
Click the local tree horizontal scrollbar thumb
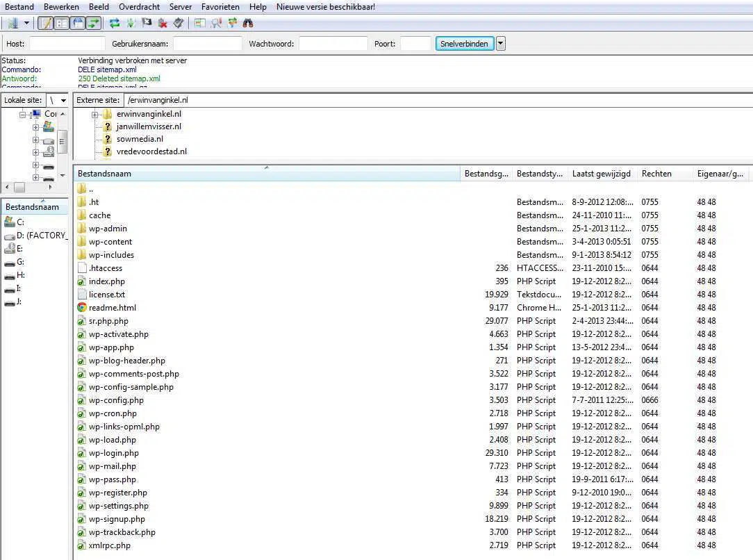click(19, 188)
